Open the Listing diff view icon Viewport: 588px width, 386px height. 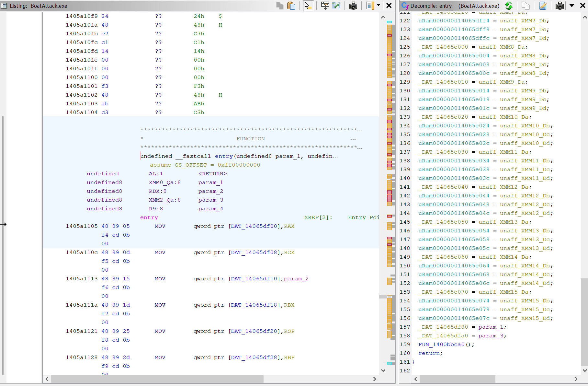point(336,6)
